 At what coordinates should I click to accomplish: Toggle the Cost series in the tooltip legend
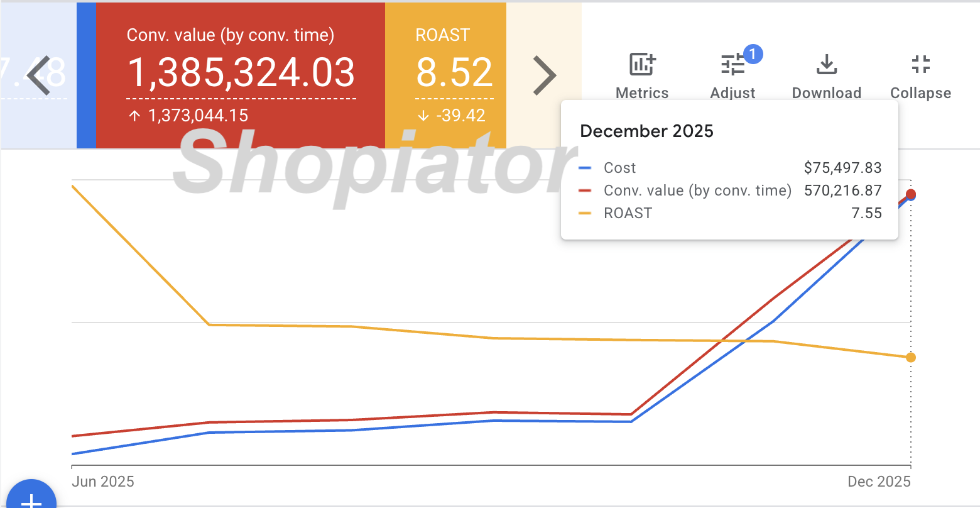click(620, 168)
